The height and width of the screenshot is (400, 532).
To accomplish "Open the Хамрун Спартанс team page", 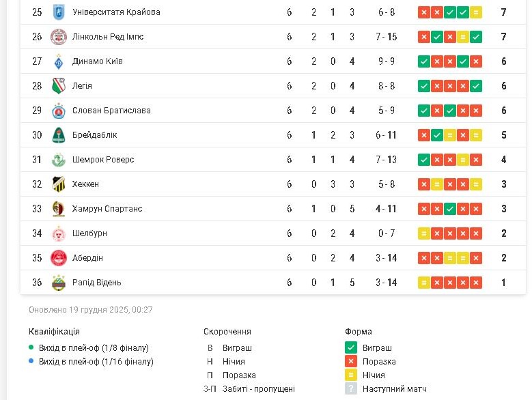I will pos(107,209).
